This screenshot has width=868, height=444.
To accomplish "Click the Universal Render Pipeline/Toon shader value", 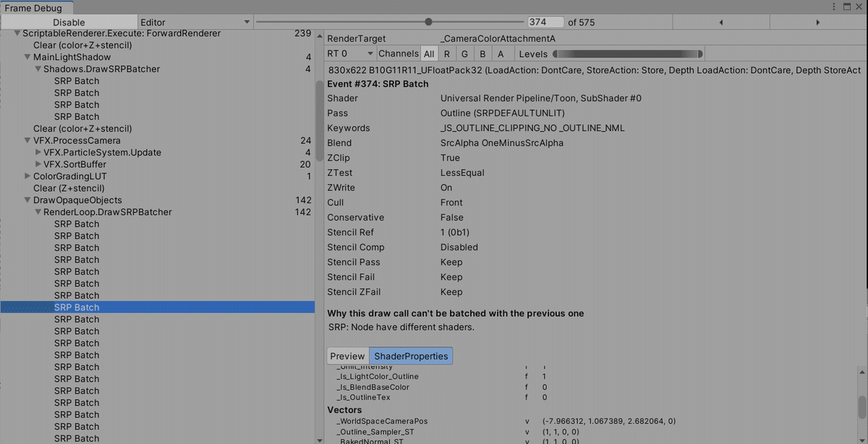I will [x=541, y=98].
